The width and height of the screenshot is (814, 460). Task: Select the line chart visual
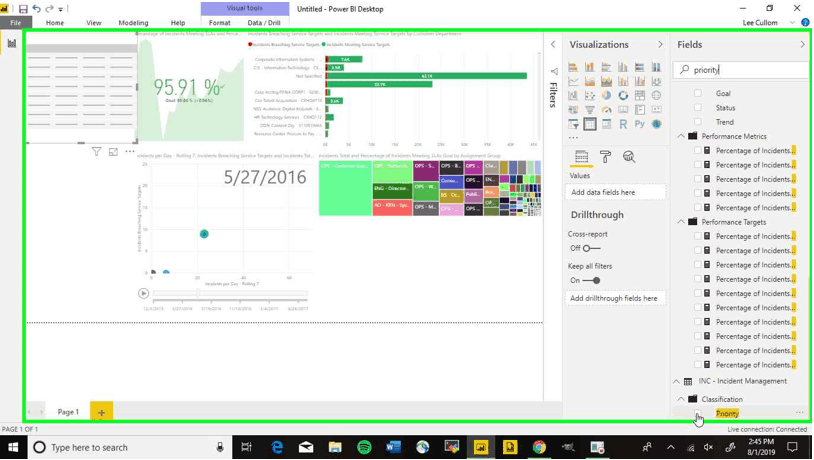573,81
